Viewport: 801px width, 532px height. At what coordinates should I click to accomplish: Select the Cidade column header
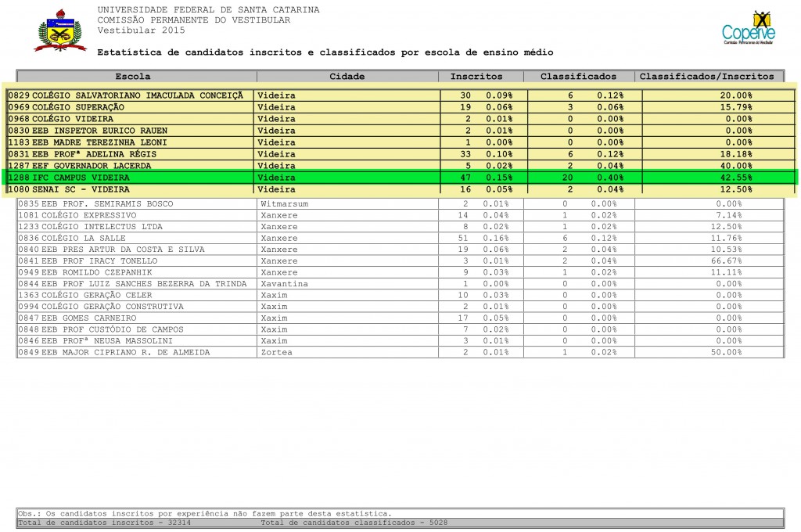[x=347, y=77]
